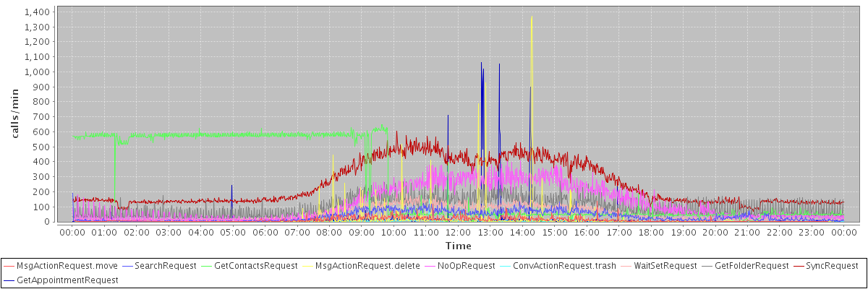Select the 18:00 time axis label
This screenshot has height=289, width=868.
pos(651,233)
